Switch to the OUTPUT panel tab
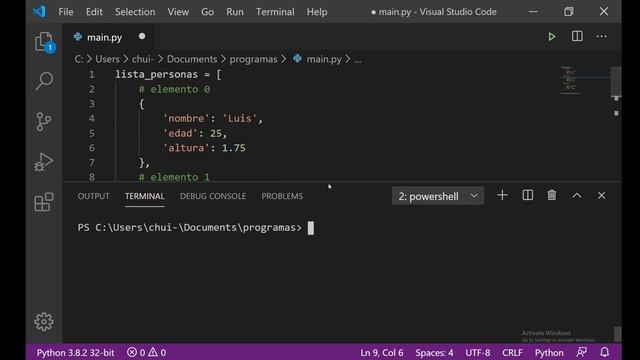This screenshot has height=360, width=640. click(x=93, y=196)
